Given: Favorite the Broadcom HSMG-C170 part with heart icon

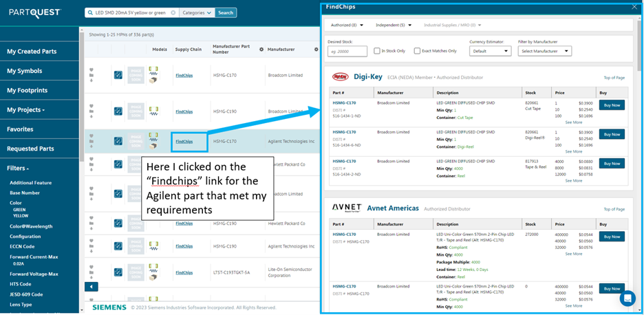Looking at the screenshot, I should point(92,70).
